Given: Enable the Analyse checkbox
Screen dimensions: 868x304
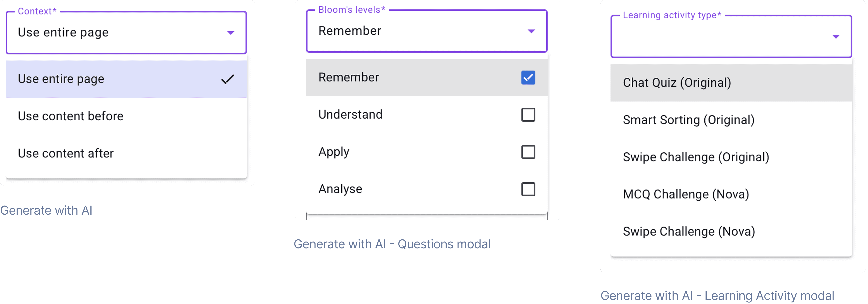Looking at the screenshot, I should tap(528, 189).
